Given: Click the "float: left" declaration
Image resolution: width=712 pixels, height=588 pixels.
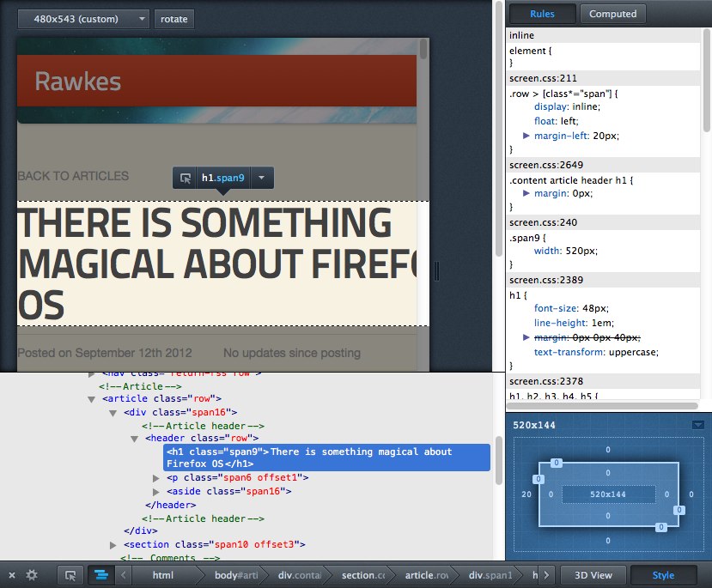Looking at the screenshot, I should click(x=557, y=121).
